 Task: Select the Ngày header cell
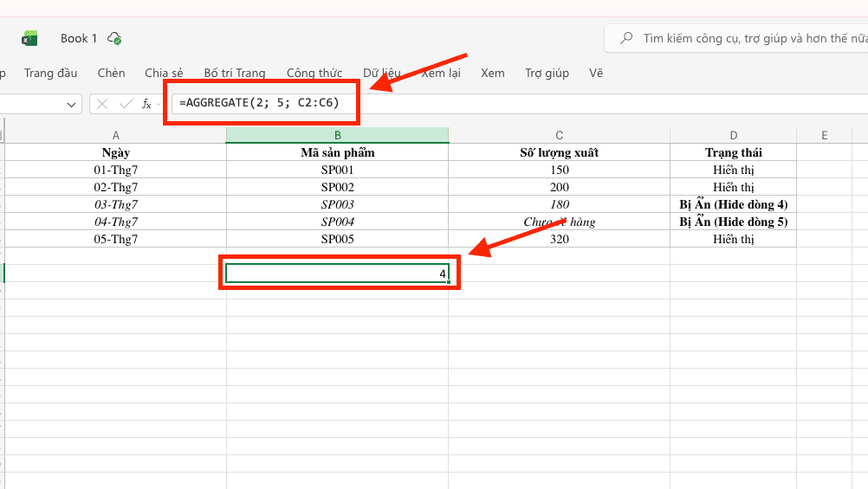[x=116, y=152]
